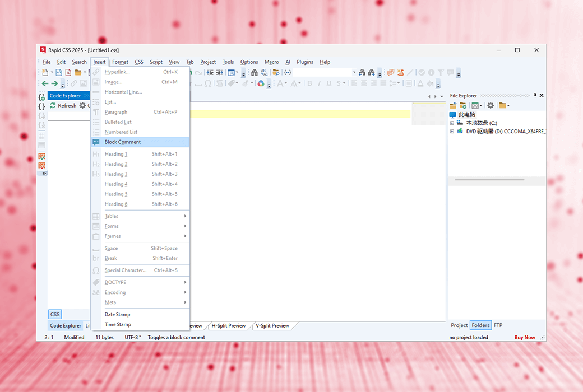Click the Find next binoculars icon

tap(372, 72)
